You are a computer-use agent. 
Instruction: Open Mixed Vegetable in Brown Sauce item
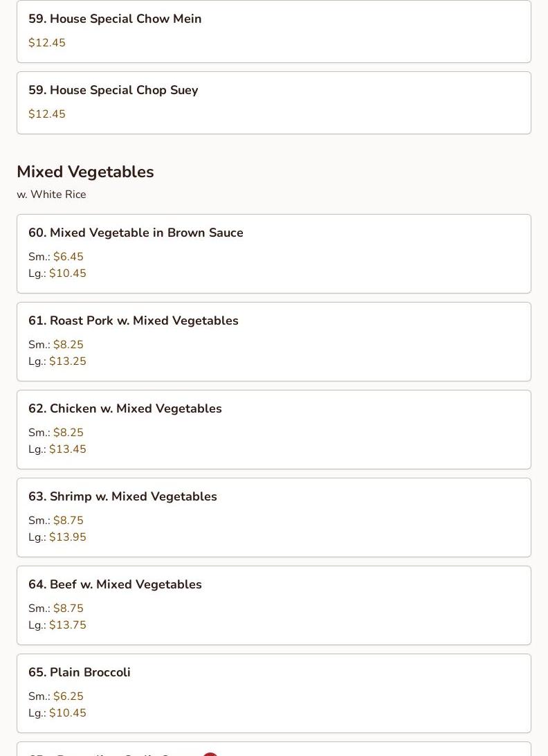pos(136,233)
